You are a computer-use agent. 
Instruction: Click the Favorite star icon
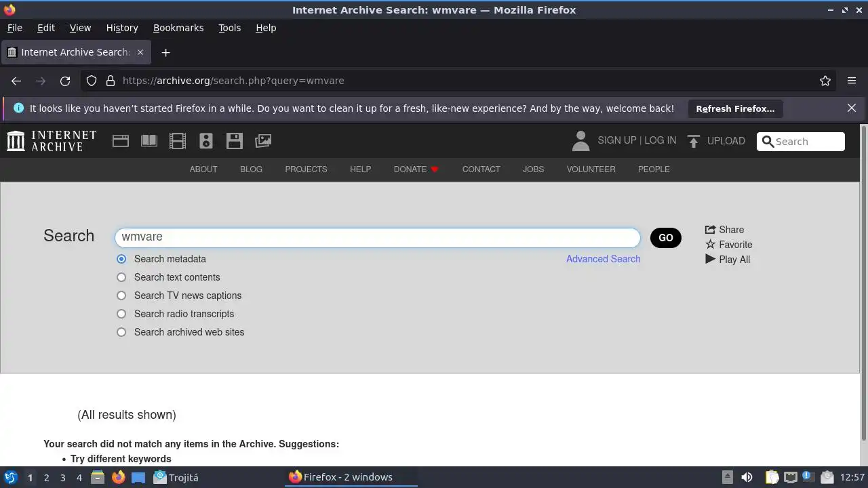tap(710, 245)
